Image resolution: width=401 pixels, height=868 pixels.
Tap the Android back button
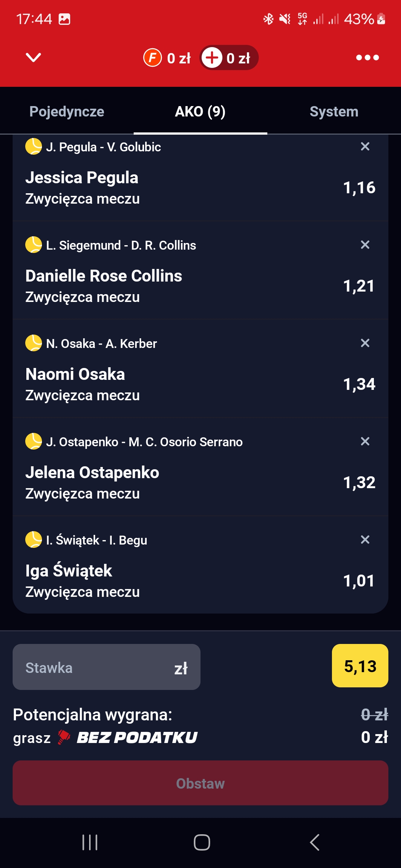coord(314,842)
